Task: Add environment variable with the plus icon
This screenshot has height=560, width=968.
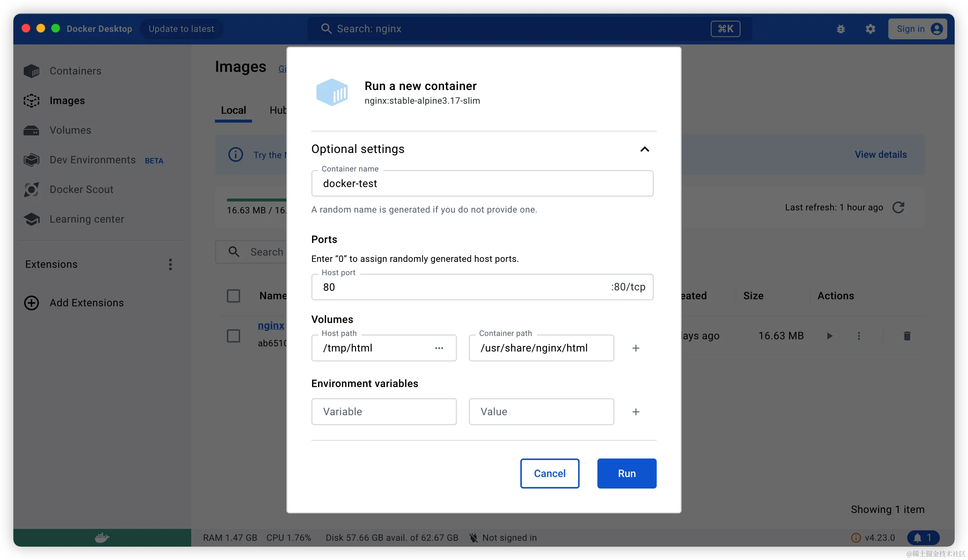Action: (636, 412)
